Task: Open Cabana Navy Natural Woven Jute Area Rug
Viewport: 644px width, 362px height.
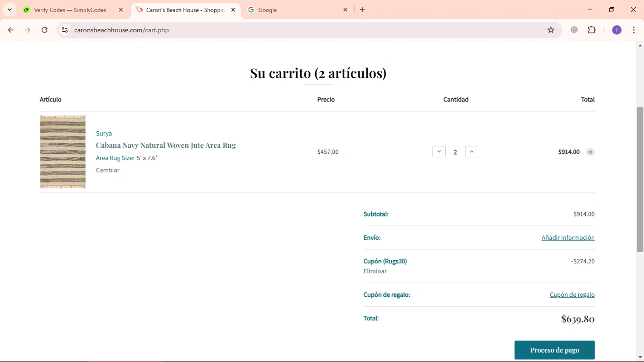Action: click(x=166, y=145)
